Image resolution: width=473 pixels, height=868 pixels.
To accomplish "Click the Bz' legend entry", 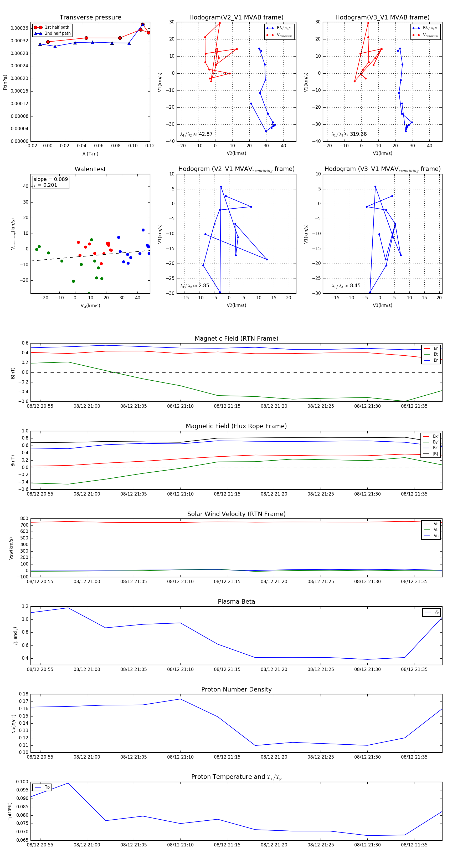I will point(431,448).
